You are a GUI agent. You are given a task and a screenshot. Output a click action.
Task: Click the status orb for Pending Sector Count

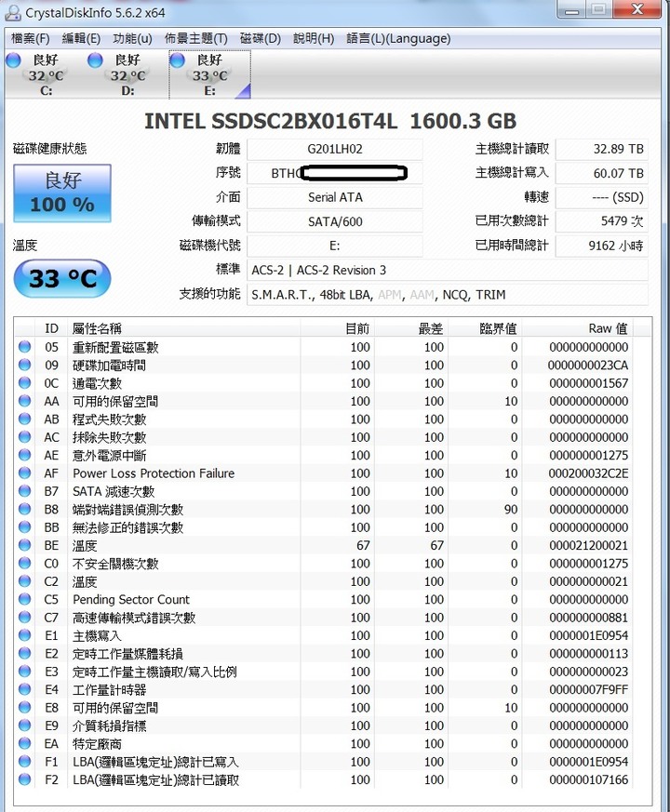tap(24, 599)
